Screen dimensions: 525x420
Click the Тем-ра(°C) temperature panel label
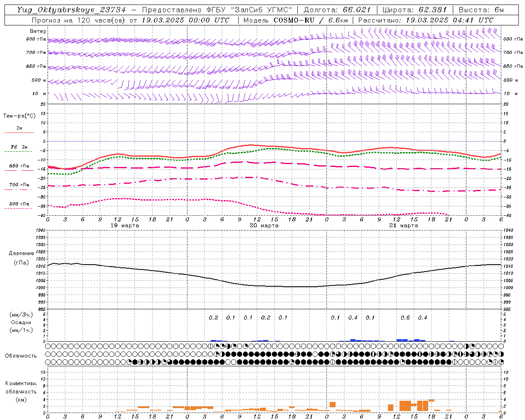(19, 116)
